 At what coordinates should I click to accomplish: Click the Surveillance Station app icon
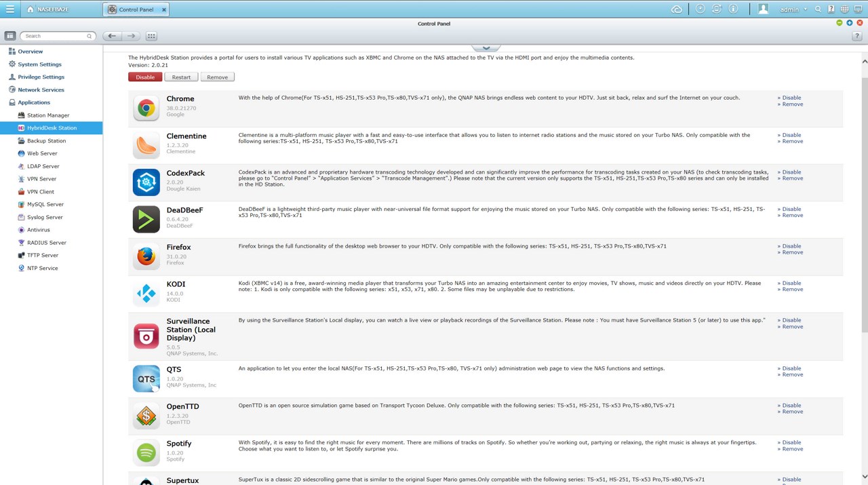[x=146, y=336]
